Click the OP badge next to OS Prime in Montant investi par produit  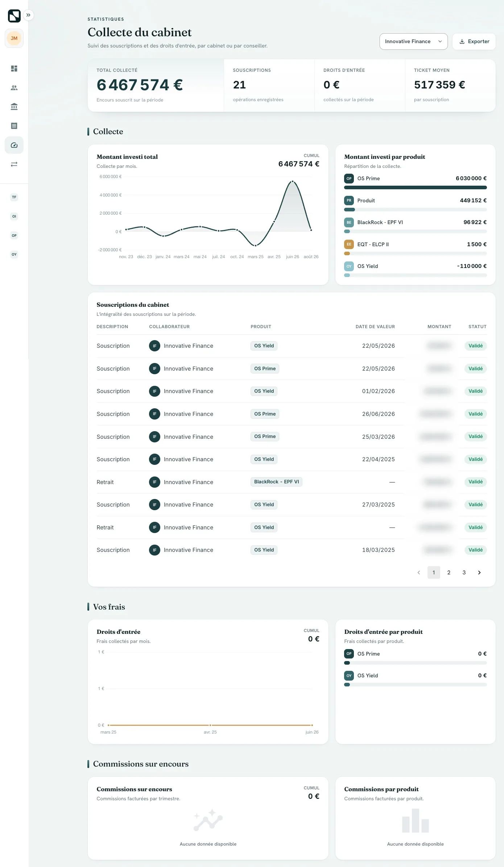point(349,178)
